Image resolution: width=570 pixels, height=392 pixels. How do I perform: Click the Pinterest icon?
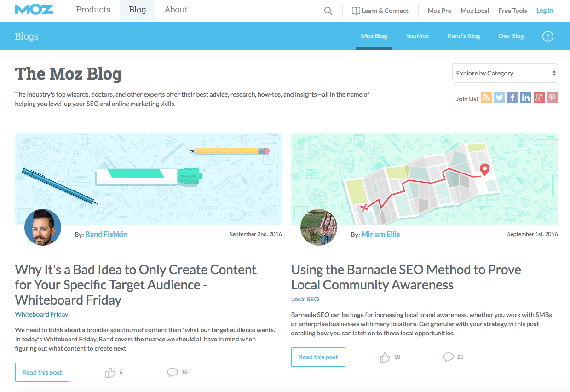pos(552,98)
